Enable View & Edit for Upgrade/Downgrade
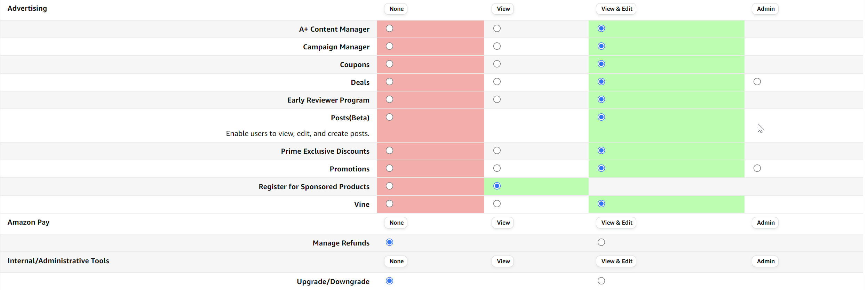 point(601,281)
